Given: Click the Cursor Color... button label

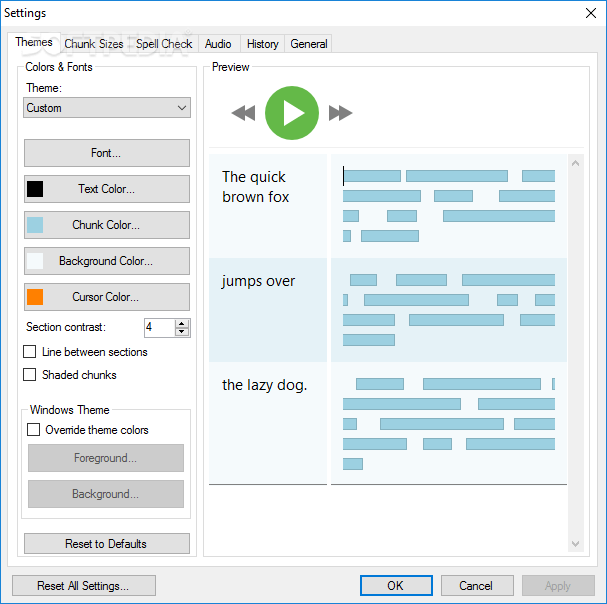Looking at the screenshot, I should point(105,297).
